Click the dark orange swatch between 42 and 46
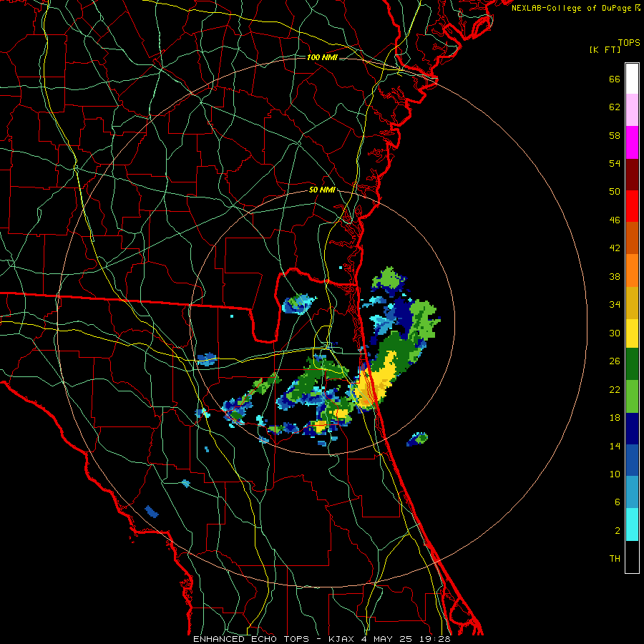The height and width of the screenshot is (644, 644). click(x=632, y=238)
